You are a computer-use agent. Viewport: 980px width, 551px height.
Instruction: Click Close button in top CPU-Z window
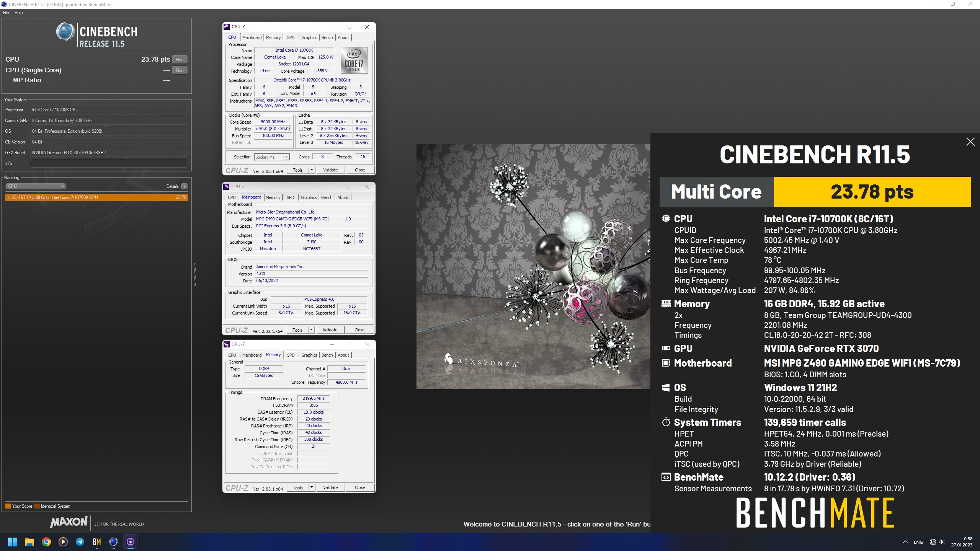[360, 170]
